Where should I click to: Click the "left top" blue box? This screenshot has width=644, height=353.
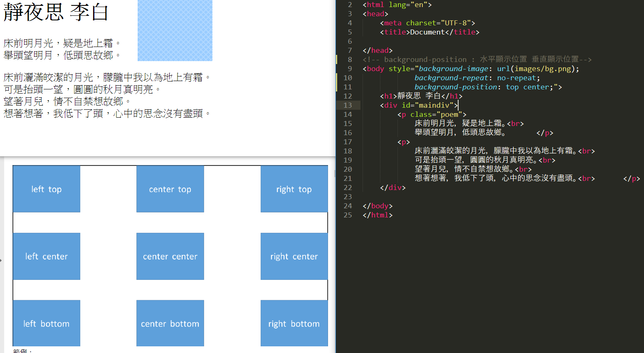coord(46,189)
